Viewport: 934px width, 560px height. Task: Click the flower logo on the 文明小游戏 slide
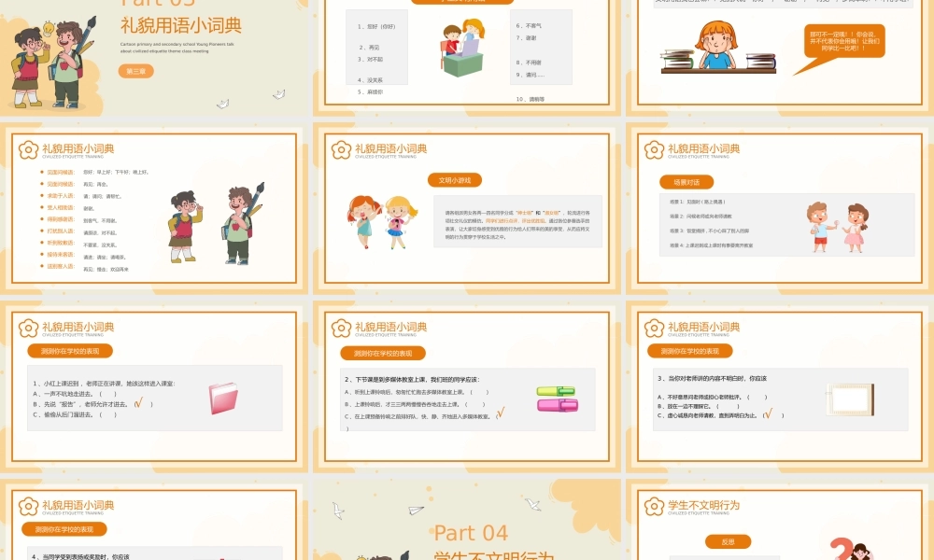pos(341,150)
